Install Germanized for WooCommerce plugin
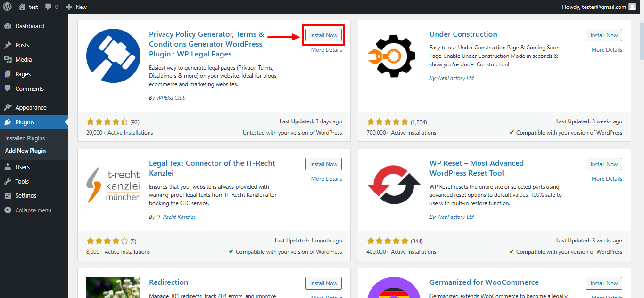This screenshot has width=644, height=298. pyautogui.click(x=604, y=283)
